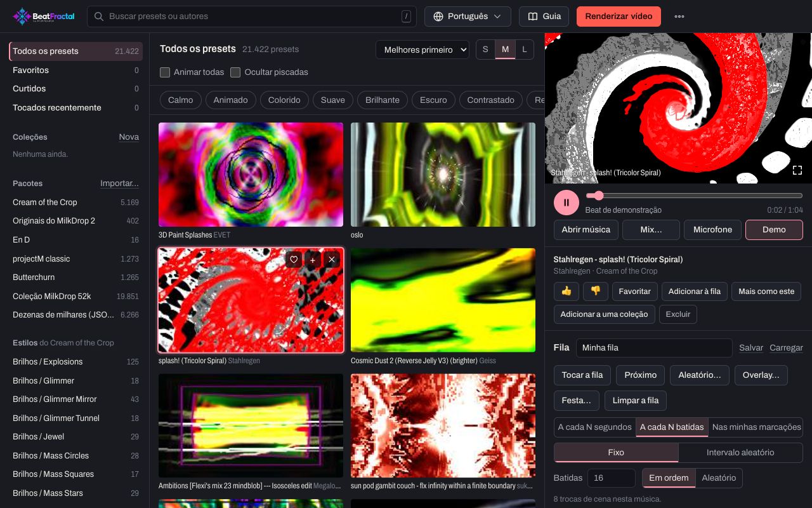This screenshot has width=812, height=508.
Task: Open the oslo preset thumbnail
Action: tap(443, 175)
